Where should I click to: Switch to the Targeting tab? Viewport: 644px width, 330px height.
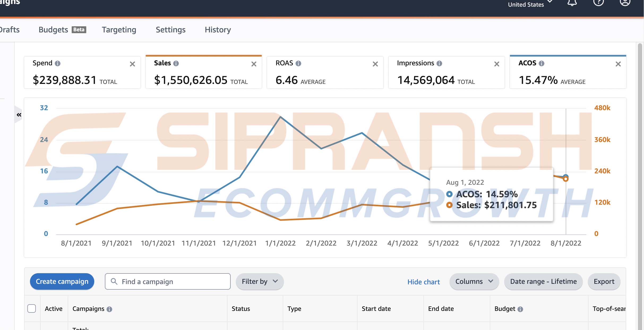(x=119, y=30)
